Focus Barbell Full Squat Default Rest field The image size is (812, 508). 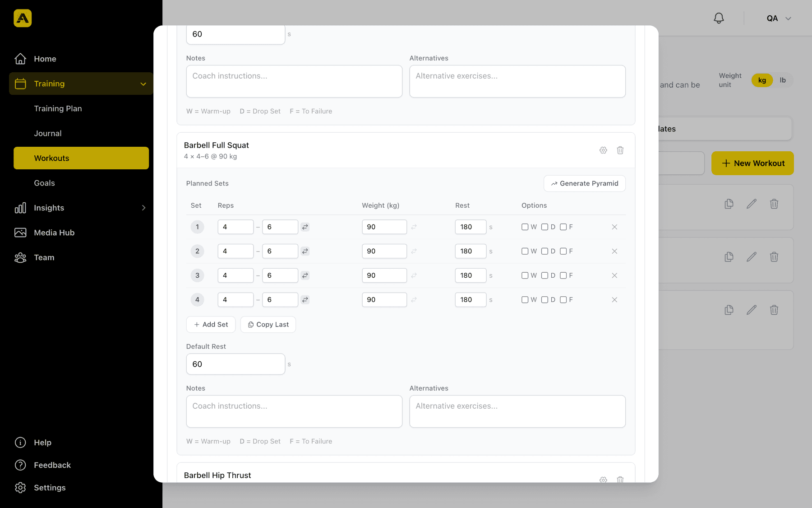pos(235,364)
